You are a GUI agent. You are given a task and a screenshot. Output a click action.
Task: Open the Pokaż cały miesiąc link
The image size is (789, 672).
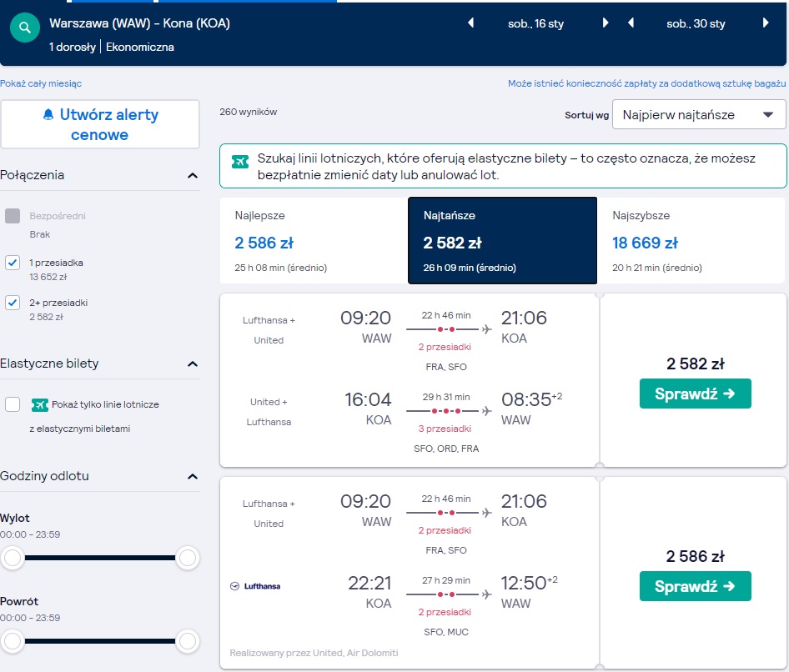coord(41,83)
